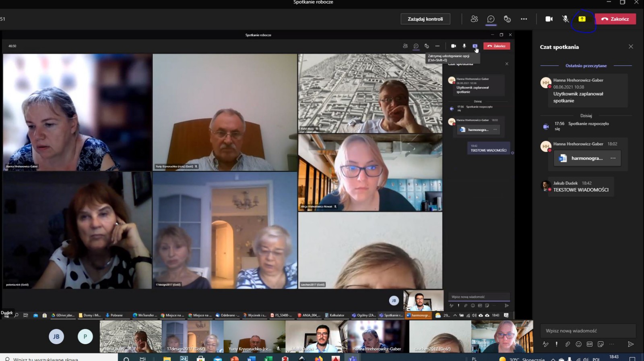
Task: Toggle the camera in top toolbar
Action: pyautogui.click(x=549, y=19)
